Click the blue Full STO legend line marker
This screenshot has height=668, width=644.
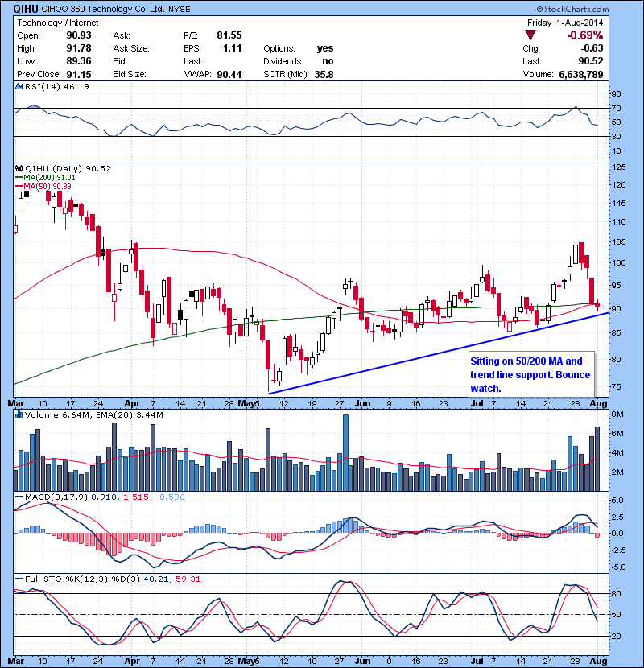(19, 579)
